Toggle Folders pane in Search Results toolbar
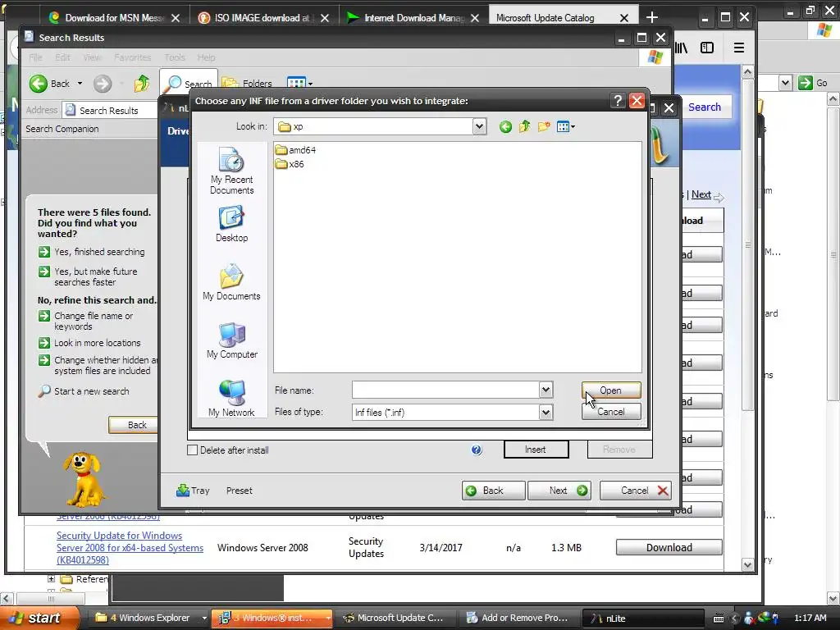Viewport: 840px width, 630px height. pyautogui.click(x=247, y=84)
